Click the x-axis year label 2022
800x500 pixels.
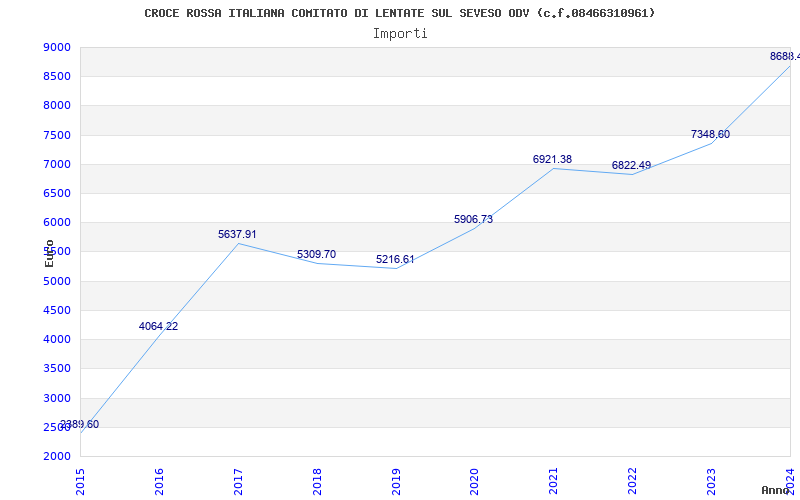point(633,482)
